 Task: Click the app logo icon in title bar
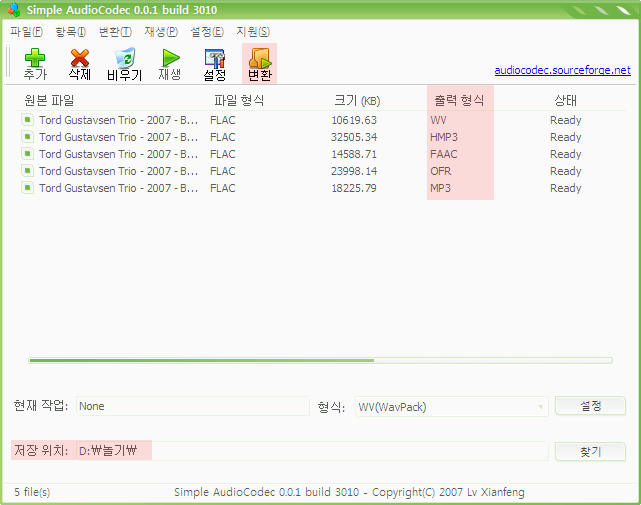click(13, 9)
